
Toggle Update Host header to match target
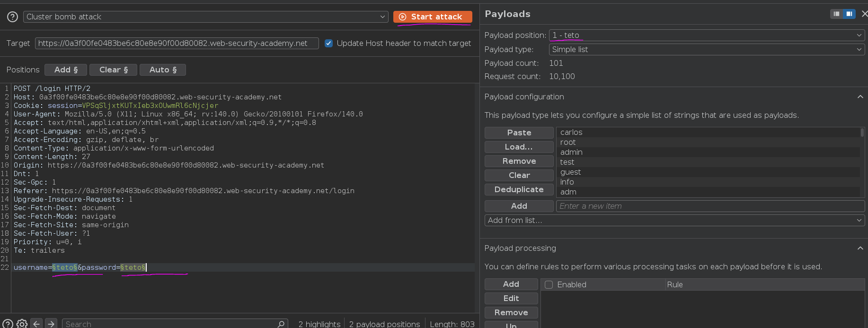click(x=328, y=44)
